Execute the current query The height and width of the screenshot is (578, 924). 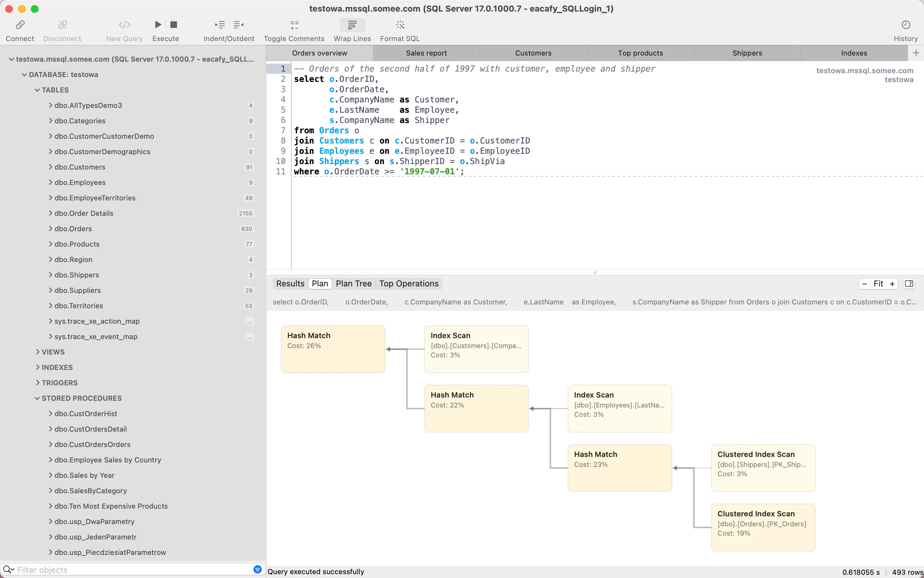tap(158, 25)
